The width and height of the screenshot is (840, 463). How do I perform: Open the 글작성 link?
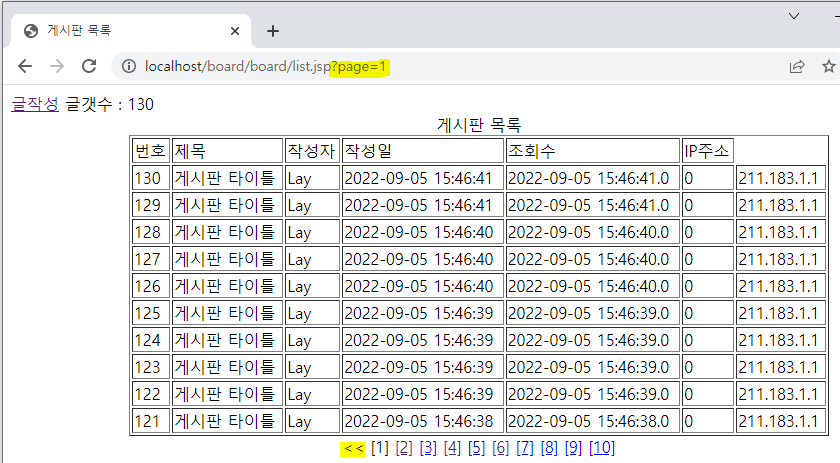pyautogui.click(x=35, y=104)
